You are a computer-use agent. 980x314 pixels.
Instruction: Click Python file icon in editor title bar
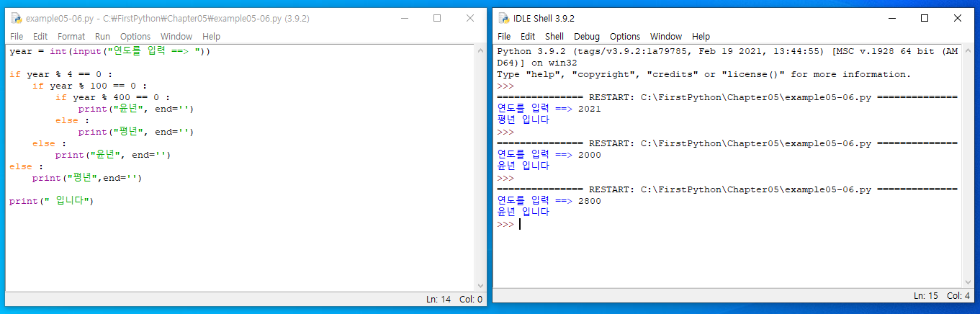(16, 19)
